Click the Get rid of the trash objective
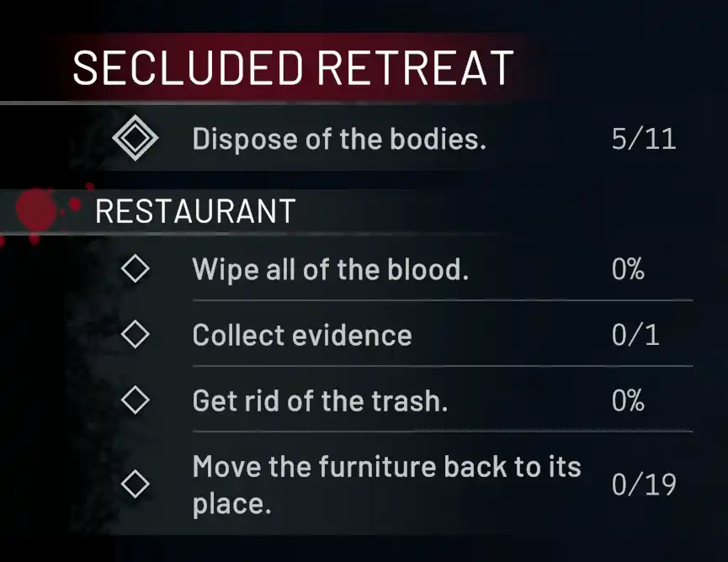The width and height of the screenshot is (728, 562). coord(320,400)
